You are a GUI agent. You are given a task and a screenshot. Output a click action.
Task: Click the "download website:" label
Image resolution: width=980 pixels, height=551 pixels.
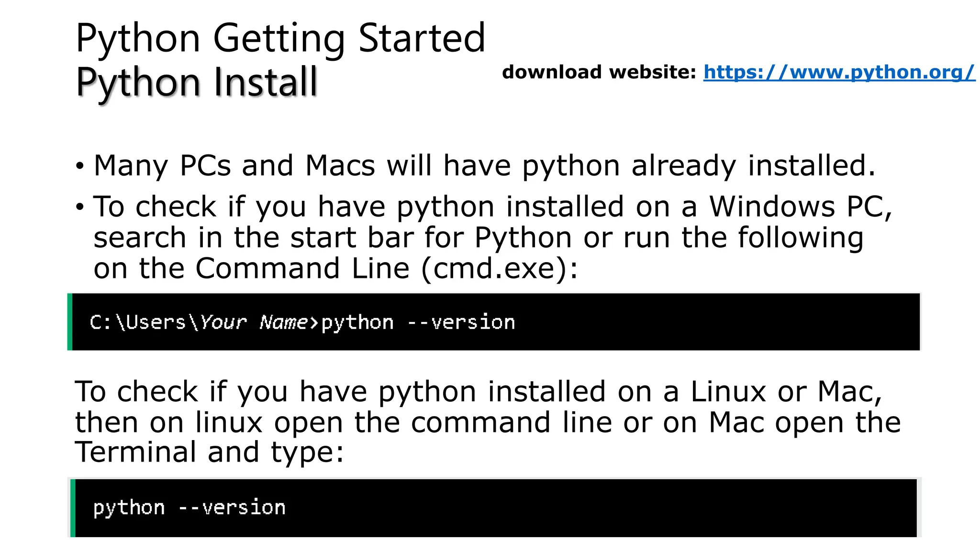pyautogui.click(x=599, y=72)
